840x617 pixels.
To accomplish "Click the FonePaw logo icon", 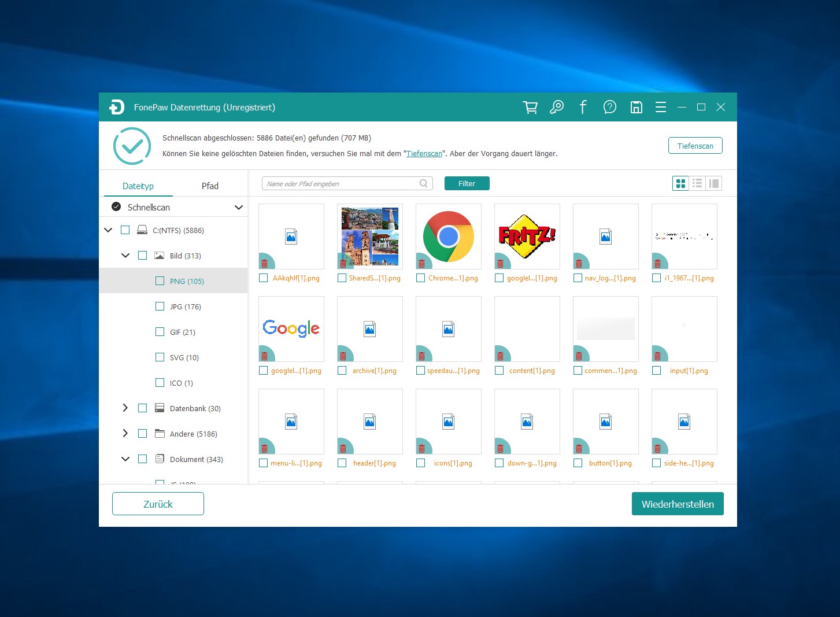I will tap(116, 107).
